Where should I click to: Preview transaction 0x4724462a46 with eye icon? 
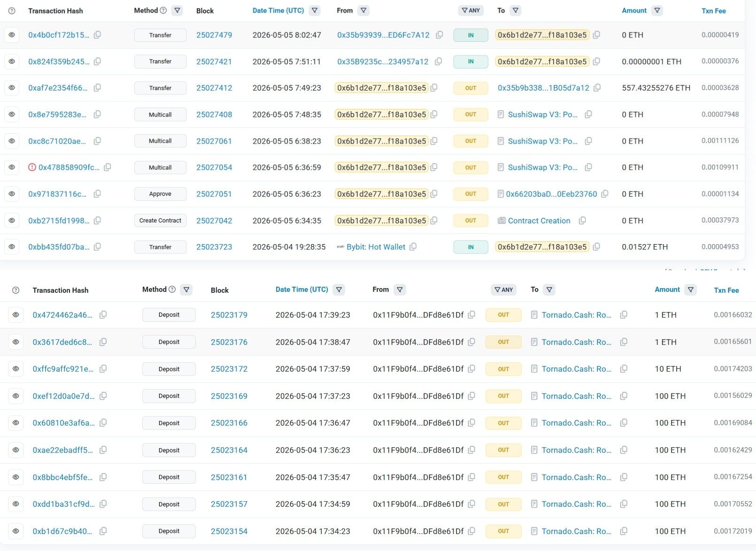pyautogui.click(x=15, y=315)
